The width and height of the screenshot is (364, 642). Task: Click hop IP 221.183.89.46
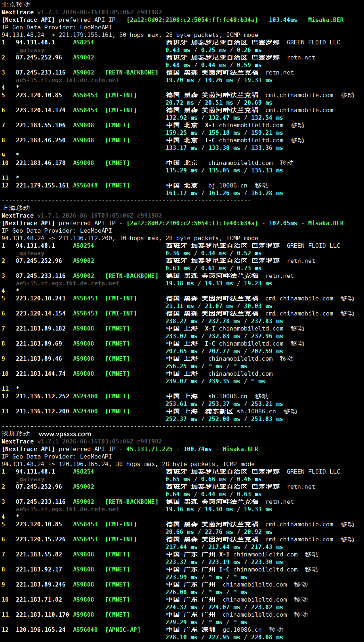pos(39,359)
